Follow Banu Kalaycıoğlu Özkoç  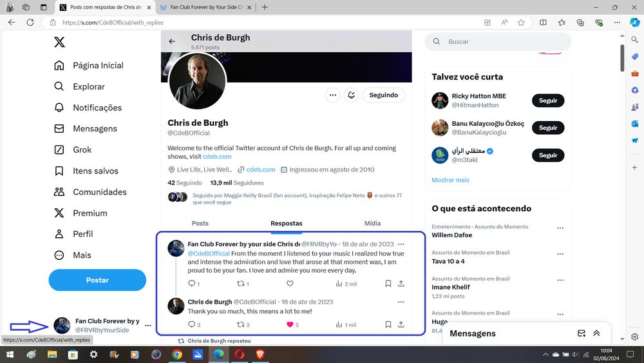tap(548, 128)
